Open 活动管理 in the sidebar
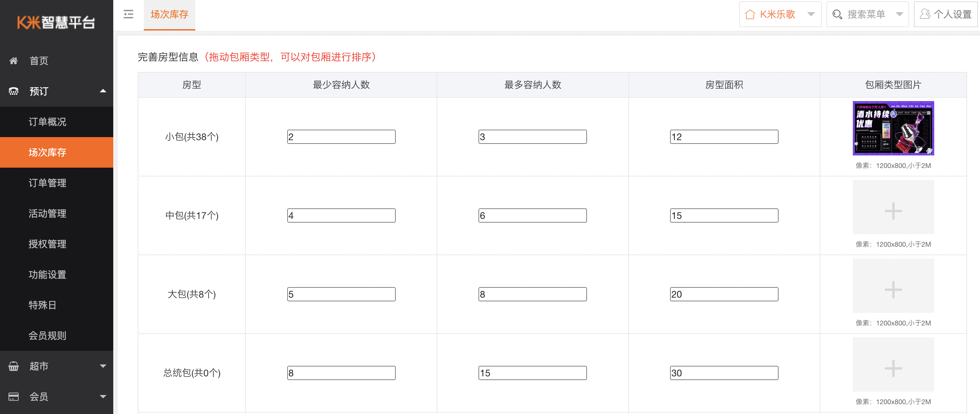Image resolution: width=980 pixels, height=414 pixels. tap(57, 213)
